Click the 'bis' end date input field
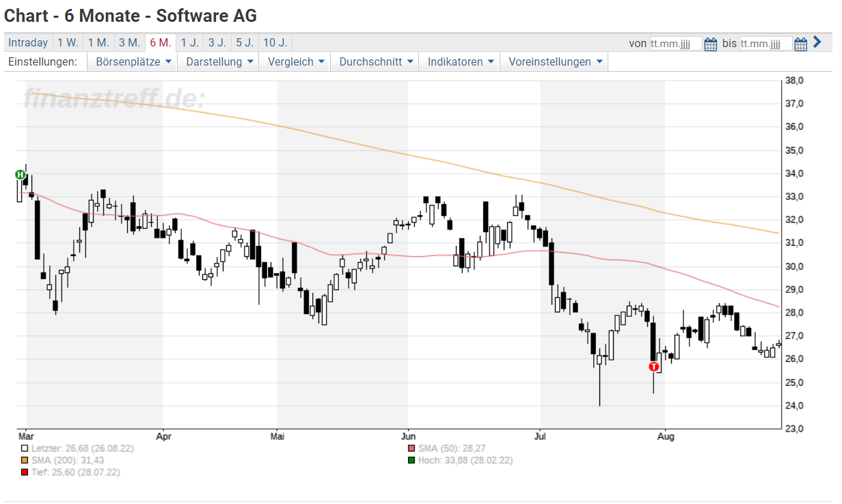The image size is (842, 504). pos(765,44)
